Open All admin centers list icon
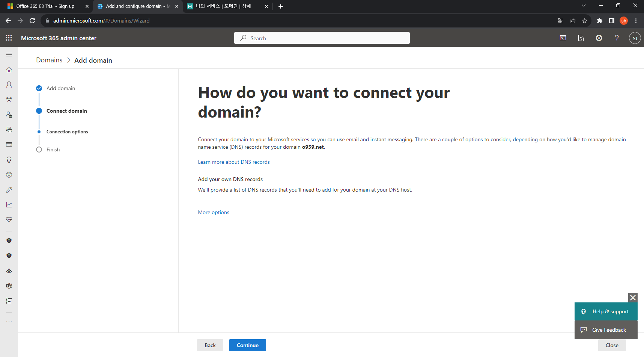Screen dimensions: 644x358 click(x=9, y=301)
